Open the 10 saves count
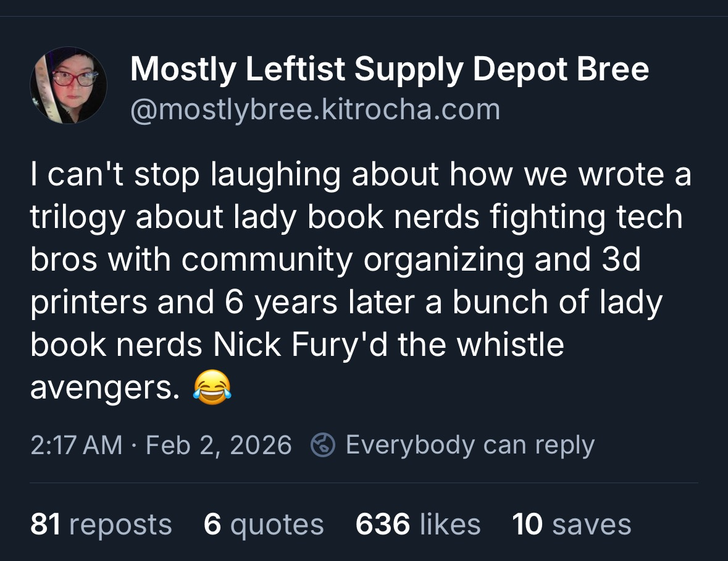 tap(572, 525)
